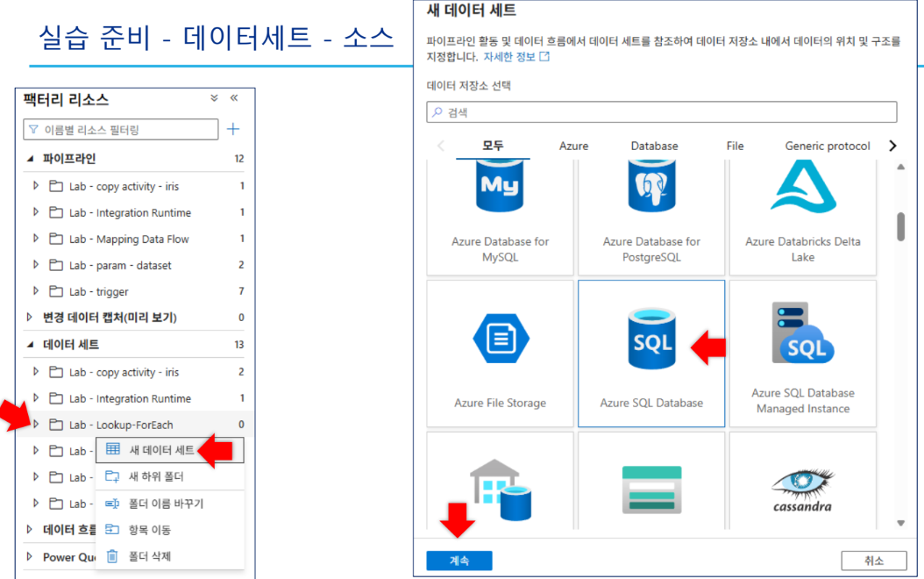Show next tabs with right chevron

coord(892,146)
